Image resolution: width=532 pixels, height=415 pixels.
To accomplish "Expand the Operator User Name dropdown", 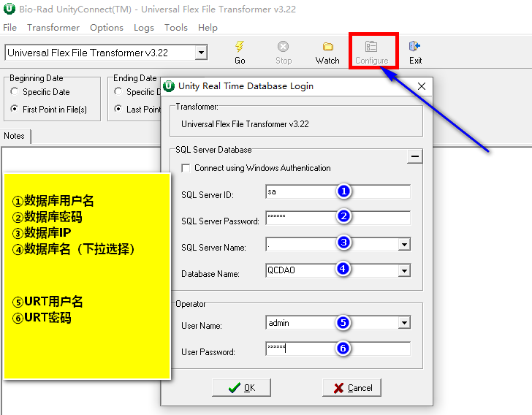I will [404, 323].
